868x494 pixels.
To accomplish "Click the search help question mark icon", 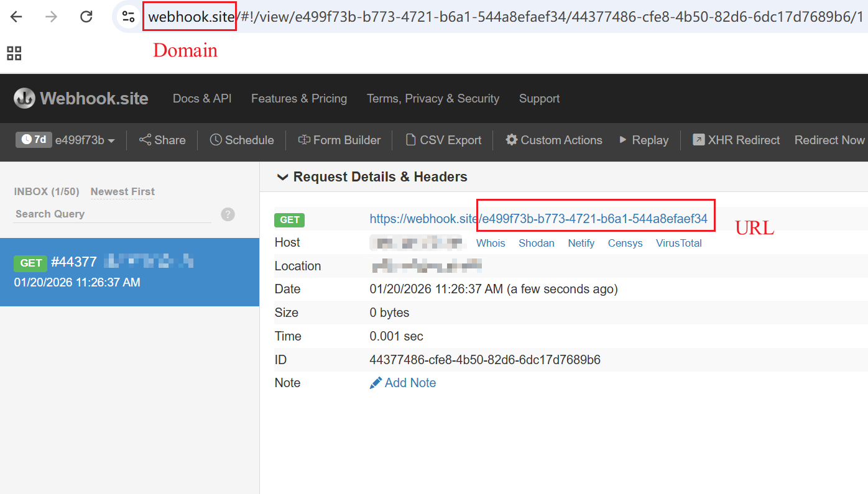I will pos(228,214).
